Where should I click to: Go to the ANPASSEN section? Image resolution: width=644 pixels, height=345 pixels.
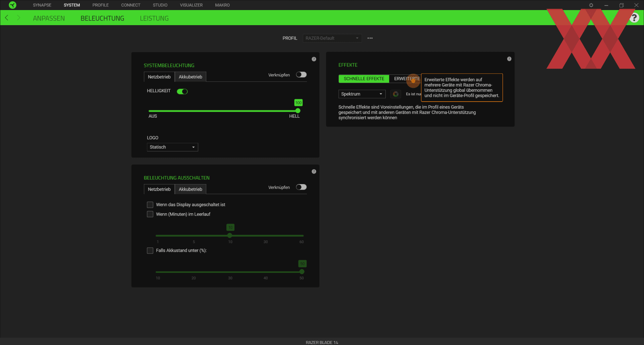point(49,18)
